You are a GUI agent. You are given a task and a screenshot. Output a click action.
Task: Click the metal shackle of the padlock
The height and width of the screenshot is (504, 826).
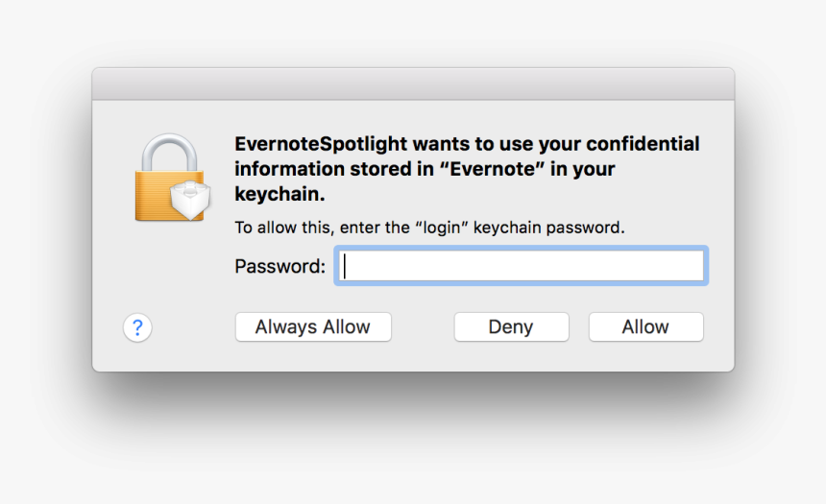(x=170, y=151)
